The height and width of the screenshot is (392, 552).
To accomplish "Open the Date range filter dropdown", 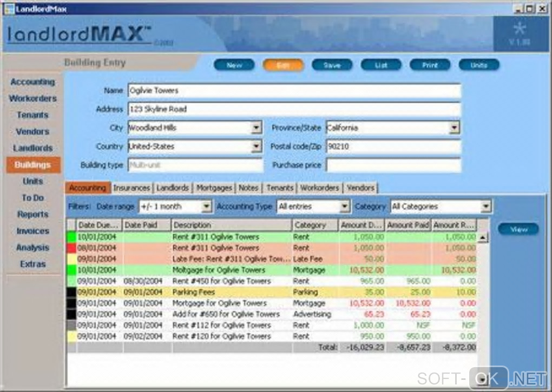I will click(207, 207).
